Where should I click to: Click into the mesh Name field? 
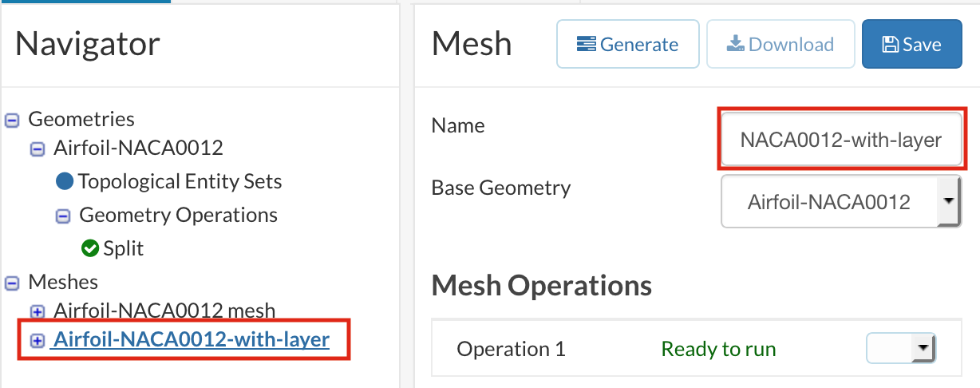[840, 141]
